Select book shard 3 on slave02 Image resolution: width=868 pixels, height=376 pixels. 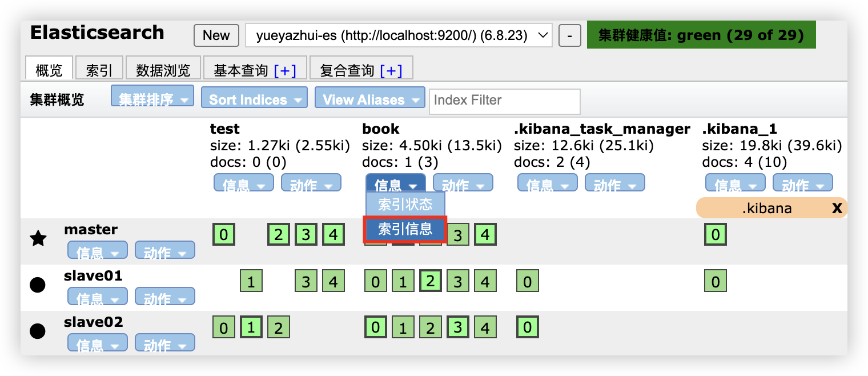pyautogui.click(x=457, y=327)
